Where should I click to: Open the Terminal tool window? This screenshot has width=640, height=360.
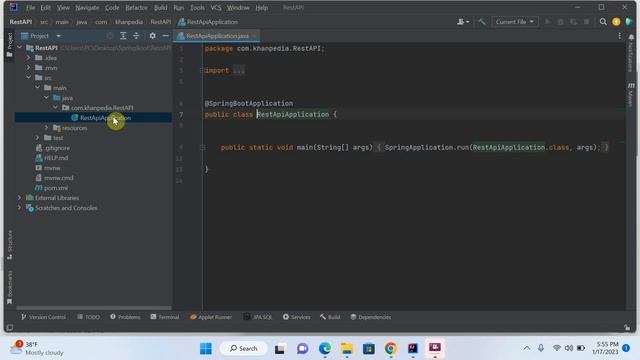coord(164,317)
